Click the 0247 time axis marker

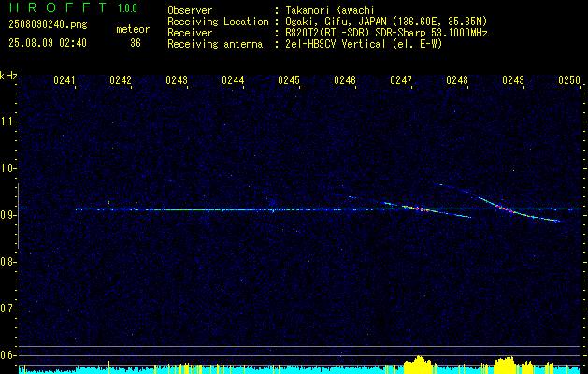[x=400, y=80]
